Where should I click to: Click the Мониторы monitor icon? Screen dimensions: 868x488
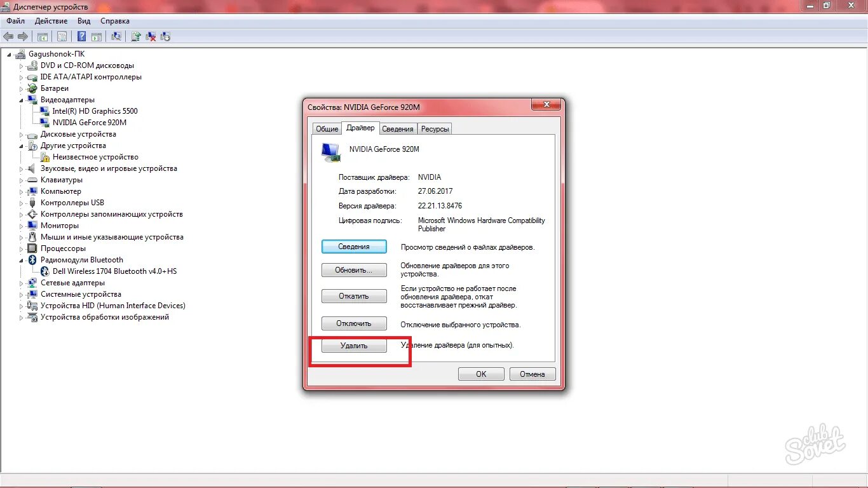pos(32,226)
